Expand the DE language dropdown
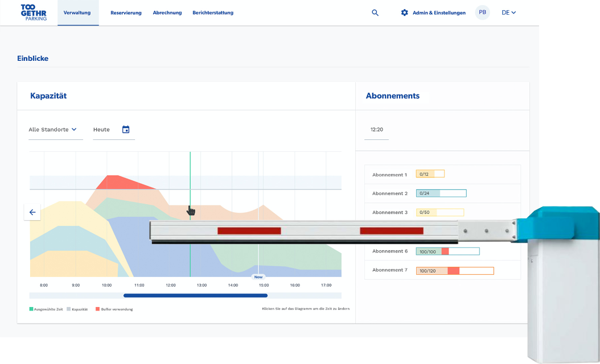 [508, 13]
